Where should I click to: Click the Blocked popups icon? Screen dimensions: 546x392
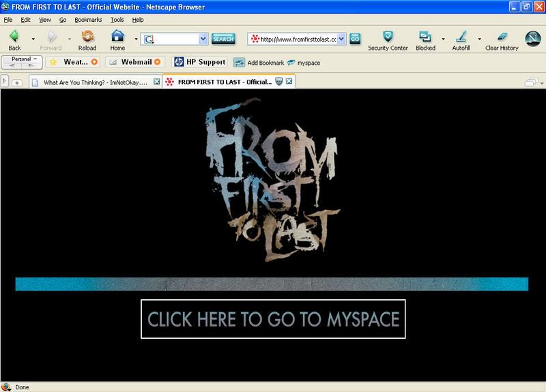[x=425, y=38]
